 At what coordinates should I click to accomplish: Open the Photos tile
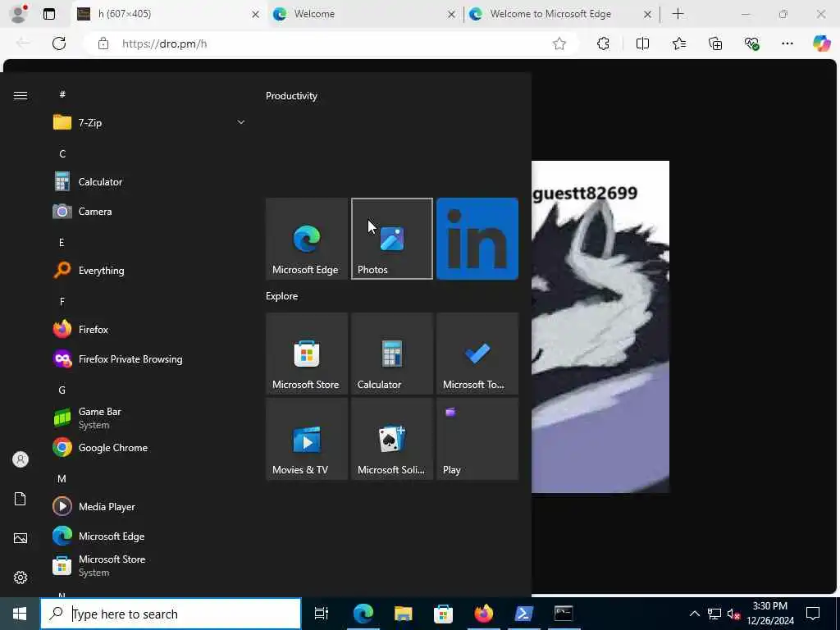click(x=392, y=239)
